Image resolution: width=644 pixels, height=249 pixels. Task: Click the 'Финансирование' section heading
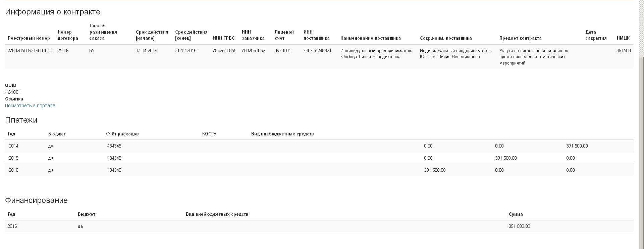36,200
